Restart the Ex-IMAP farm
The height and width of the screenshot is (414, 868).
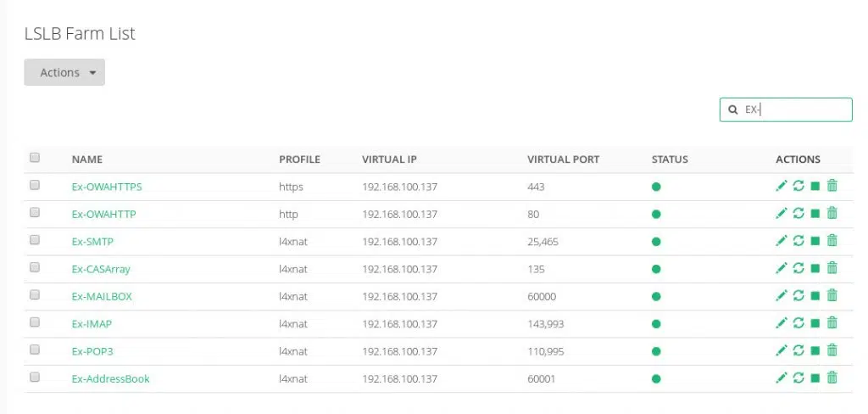point(798,323)
